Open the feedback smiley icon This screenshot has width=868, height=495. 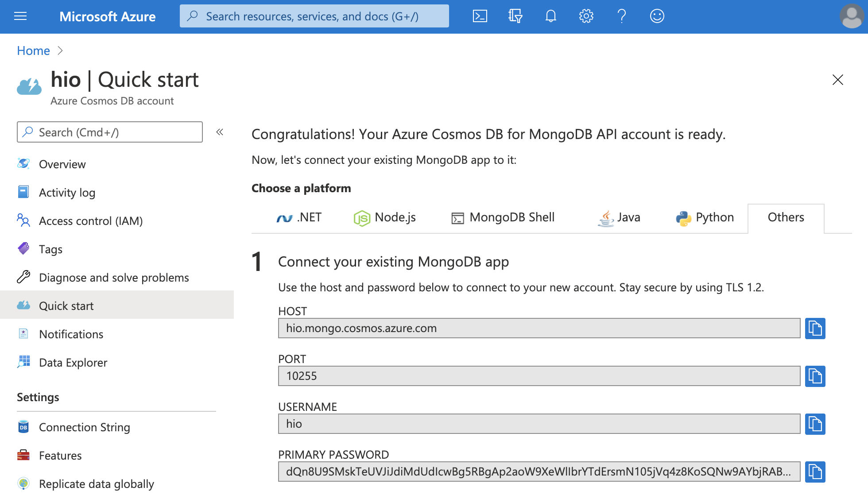[x=657, y=16]
